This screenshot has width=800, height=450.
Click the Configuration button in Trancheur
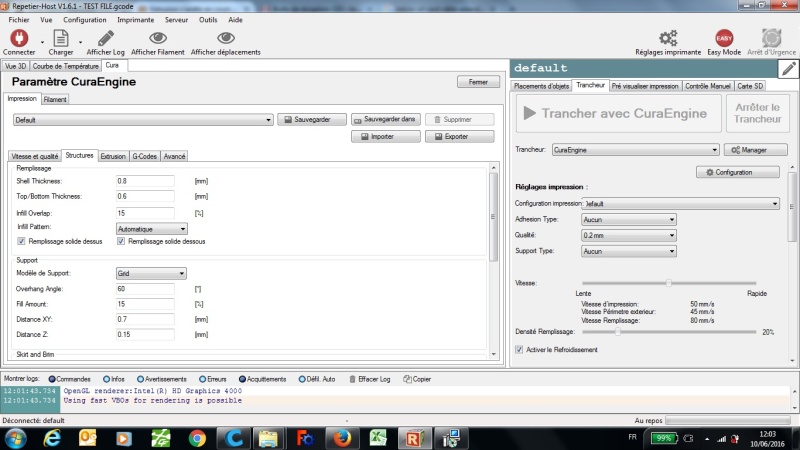[737, 172]
